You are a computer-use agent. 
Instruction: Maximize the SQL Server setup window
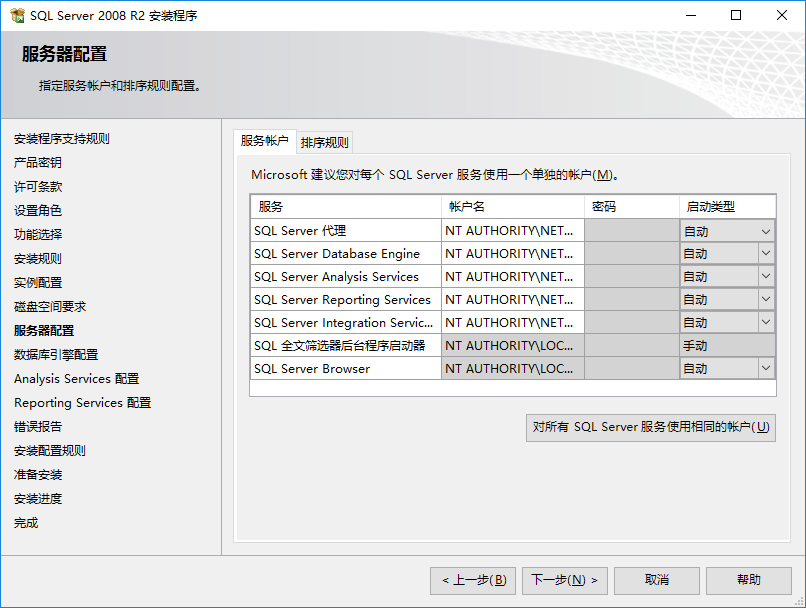coord(736,15)
